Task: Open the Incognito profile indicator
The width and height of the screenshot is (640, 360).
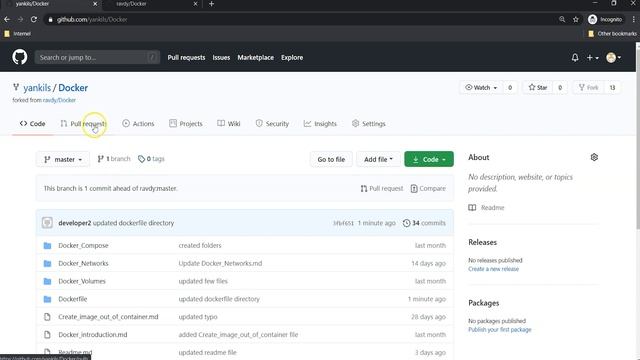Action: (605, 19)
